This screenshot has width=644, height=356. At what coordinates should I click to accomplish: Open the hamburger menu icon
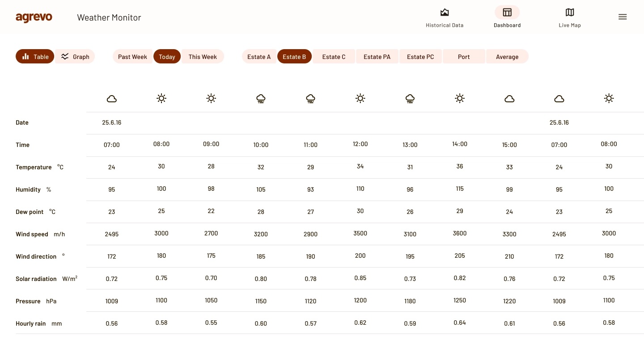pyautogui.click(x=622, y=17)
